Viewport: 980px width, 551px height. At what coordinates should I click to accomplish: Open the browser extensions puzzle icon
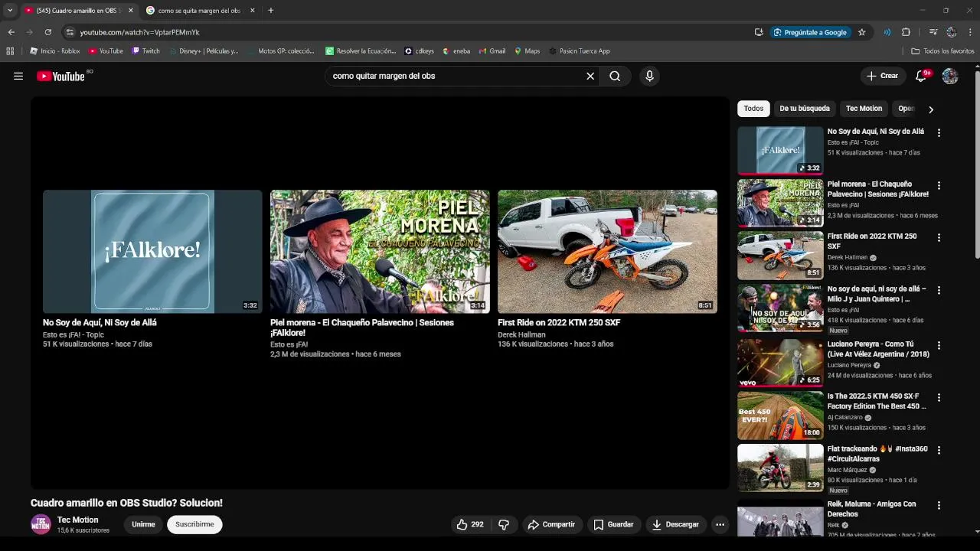[906, 32]
